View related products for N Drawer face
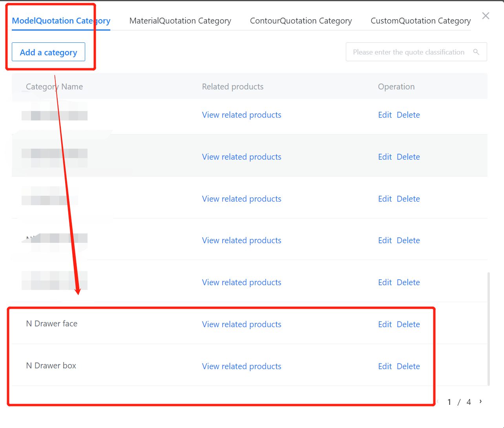This screenshot has height=428, width=504. (x=241, y=324)
